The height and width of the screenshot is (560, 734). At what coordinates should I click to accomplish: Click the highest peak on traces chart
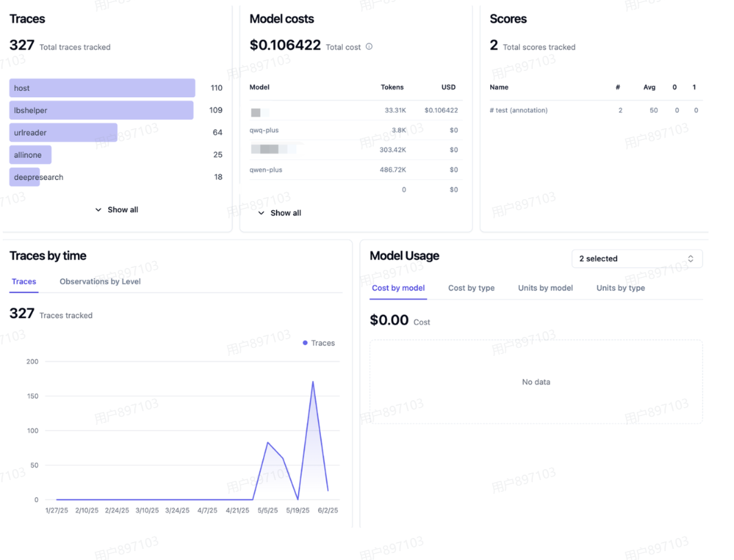point(313,382)
